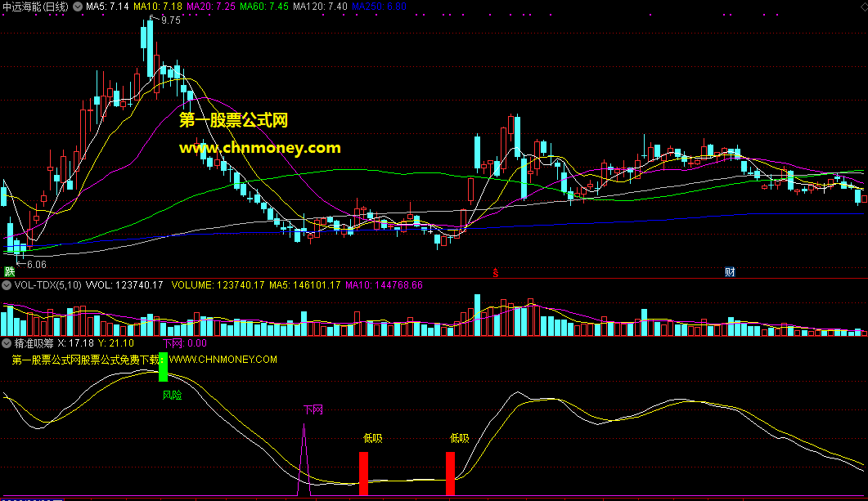
Task: Click the WWW.CHNMONEY.COM text in indicator panel
Action: pos(223,360)
